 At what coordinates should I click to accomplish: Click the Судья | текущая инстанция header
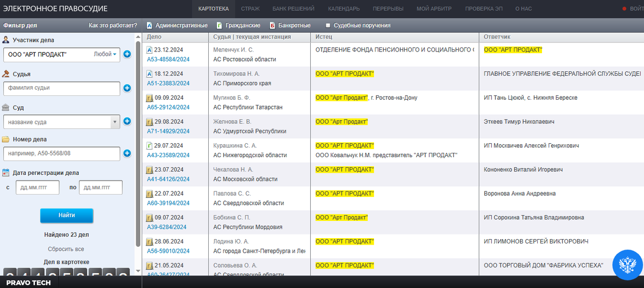coord(252,37)
